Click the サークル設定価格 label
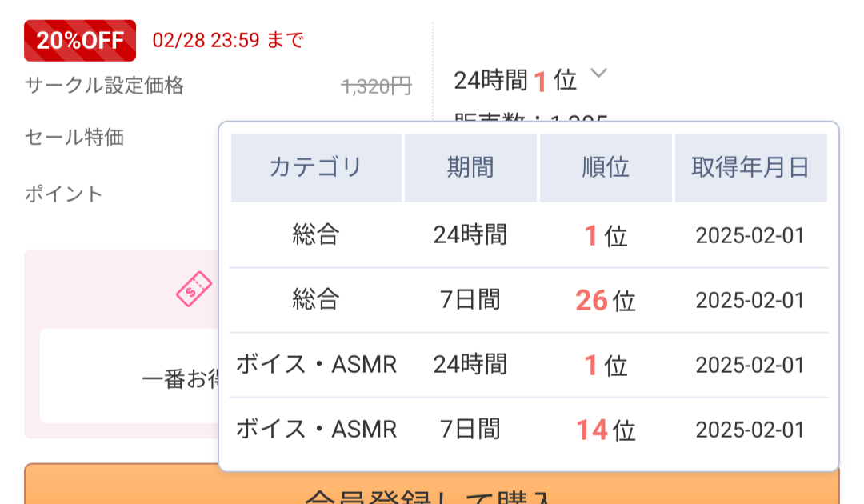Viewport: 864px width, 504px height. coord(104,86)
